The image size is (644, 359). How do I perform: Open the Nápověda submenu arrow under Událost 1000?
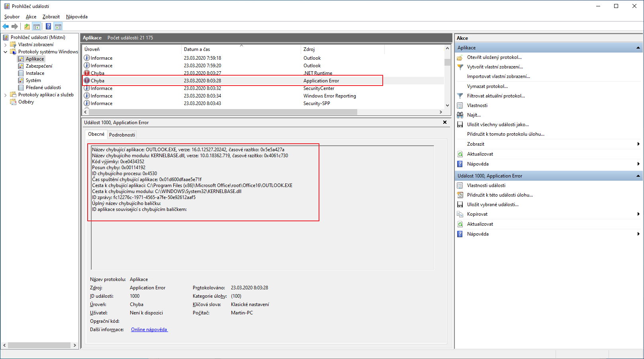click(638, 234)
